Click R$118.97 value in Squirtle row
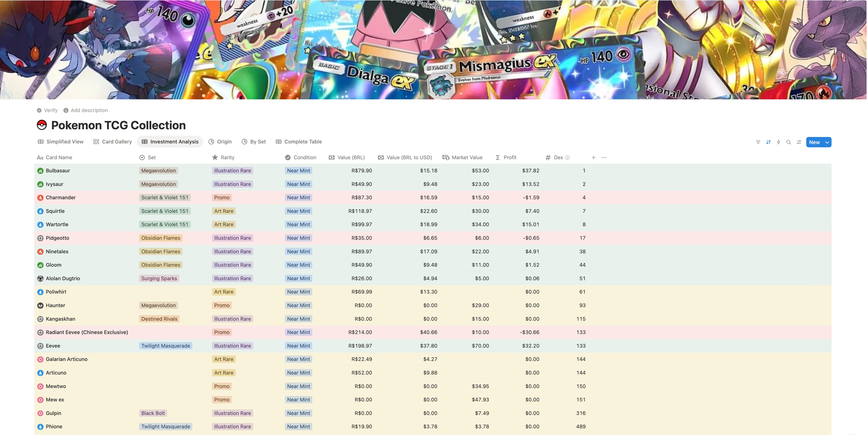Viewport: 868px width, 435px height. [360, 211]
